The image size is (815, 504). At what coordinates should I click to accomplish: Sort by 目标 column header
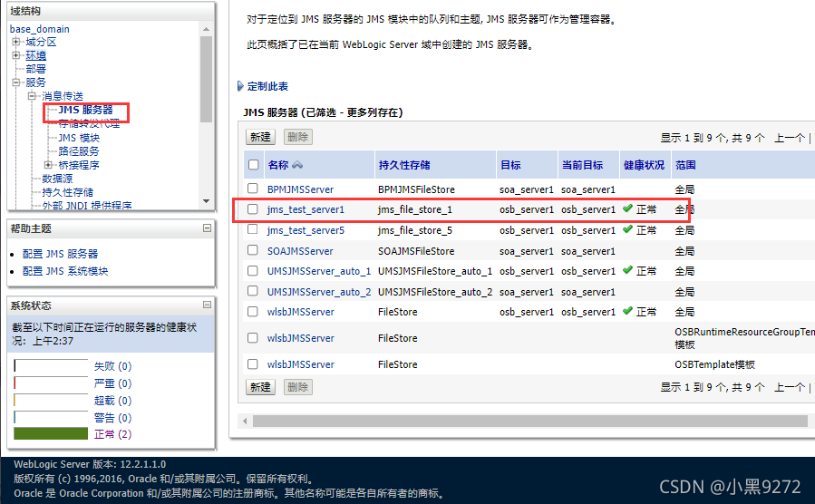510,165
